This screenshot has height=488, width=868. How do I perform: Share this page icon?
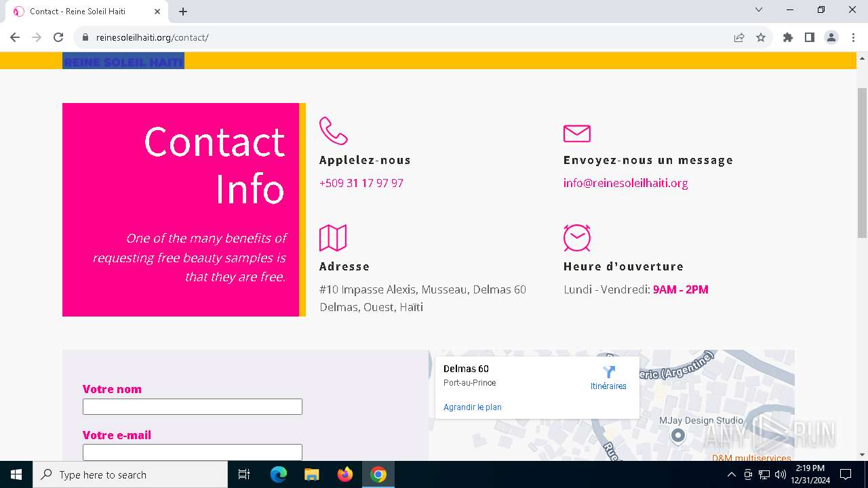point(739,37)
